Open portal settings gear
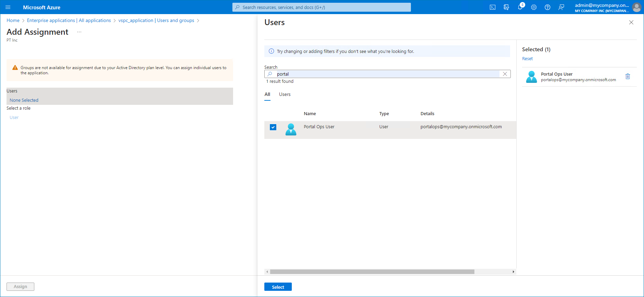The width and height of the screenshot is (644, 297). pos(534,7)
